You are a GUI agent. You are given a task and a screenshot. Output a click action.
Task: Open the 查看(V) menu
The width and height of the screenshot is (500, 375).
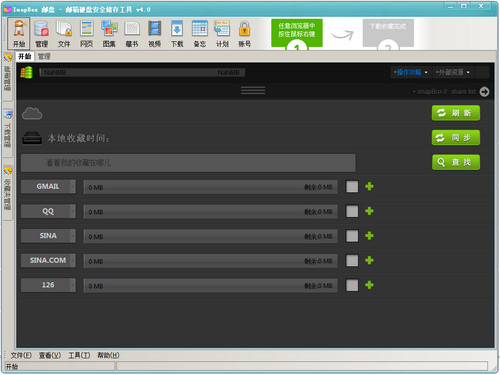pos(50,355)
